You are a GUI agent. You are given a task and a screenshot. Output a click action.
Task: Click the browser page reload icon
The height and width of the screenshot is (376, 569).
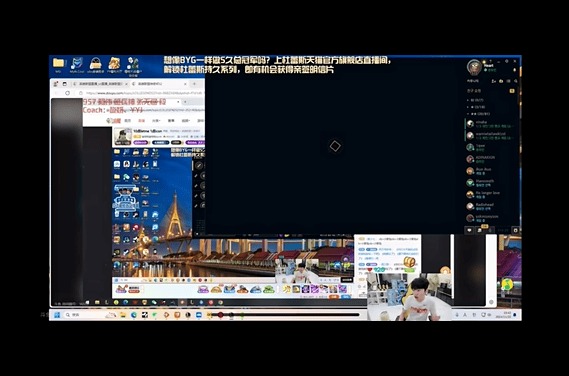[x=67, y=93]
